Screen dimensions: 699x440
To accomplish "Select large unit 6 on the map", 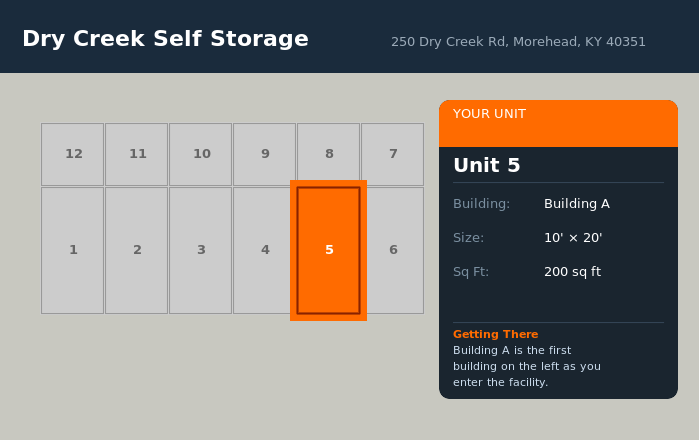I will 394,250.
